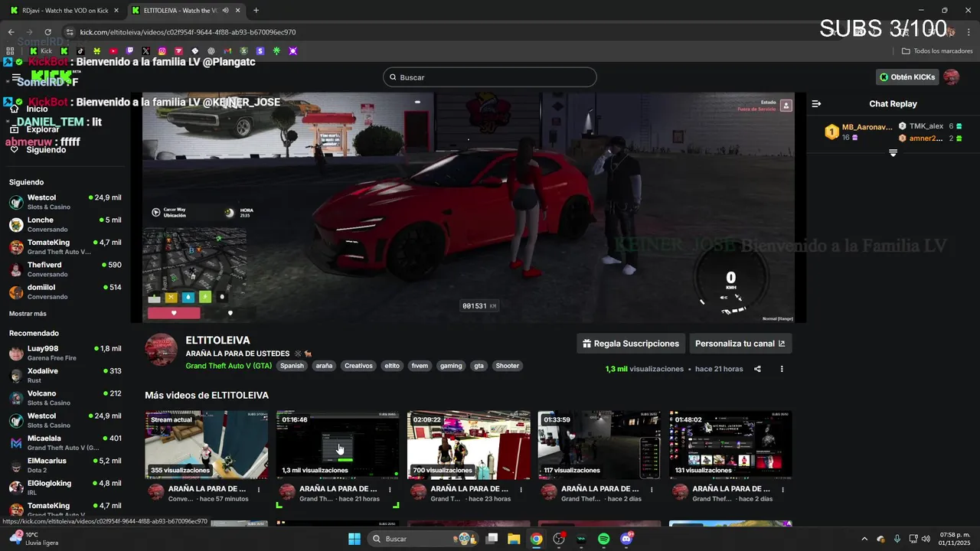
Task: Open Thefiverd channel in sidebar
Action: [65, 269]
